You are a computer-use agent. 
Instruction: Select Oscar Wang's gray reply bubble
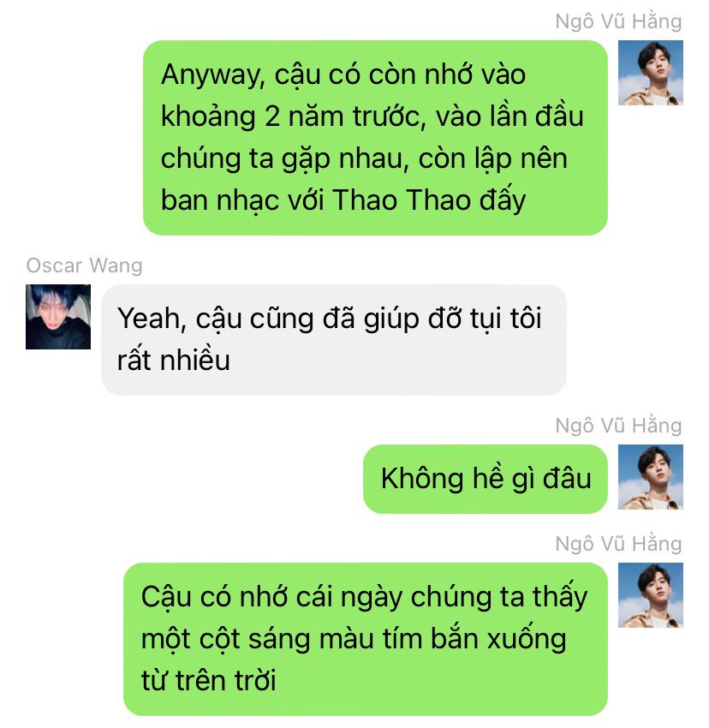334,340
